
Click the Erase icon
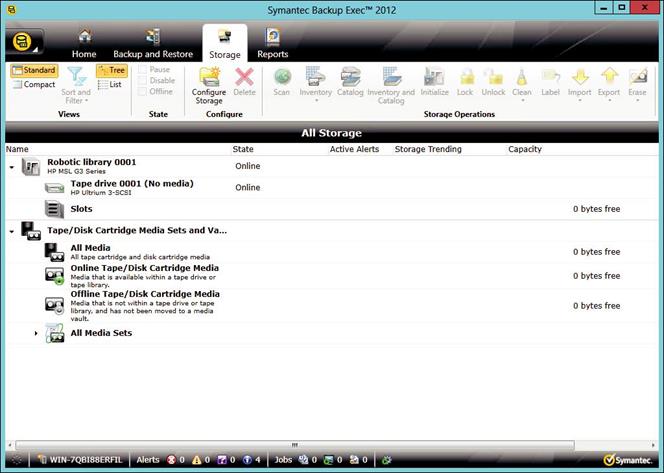click(x=638, y=77)
